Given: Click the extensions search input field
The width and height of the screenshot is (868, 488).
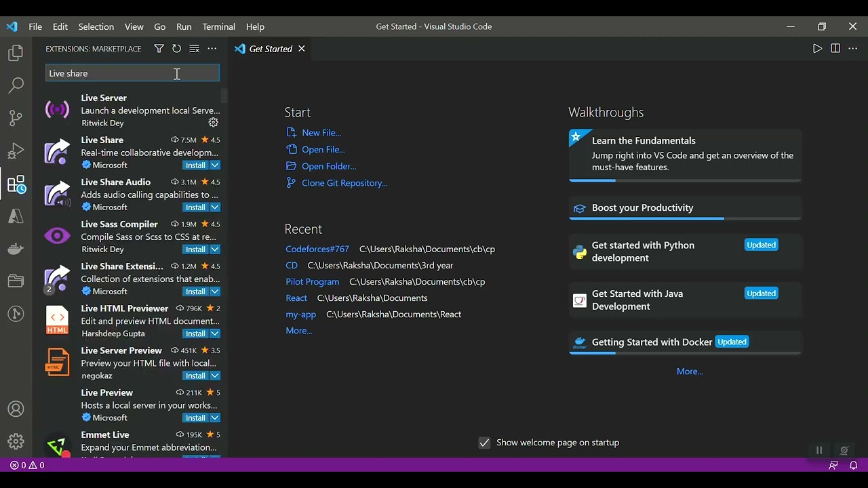Looking at the screenshot, I should 132,73.
